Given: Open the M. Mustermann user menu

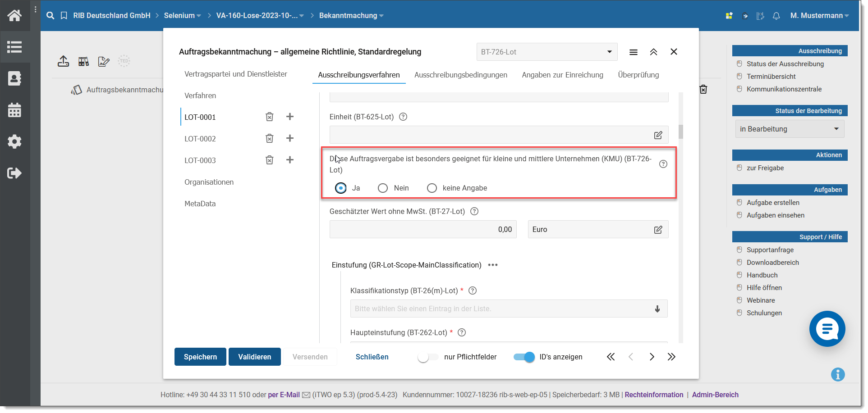Looking at the screenshot, I should (x=820, y=15).
